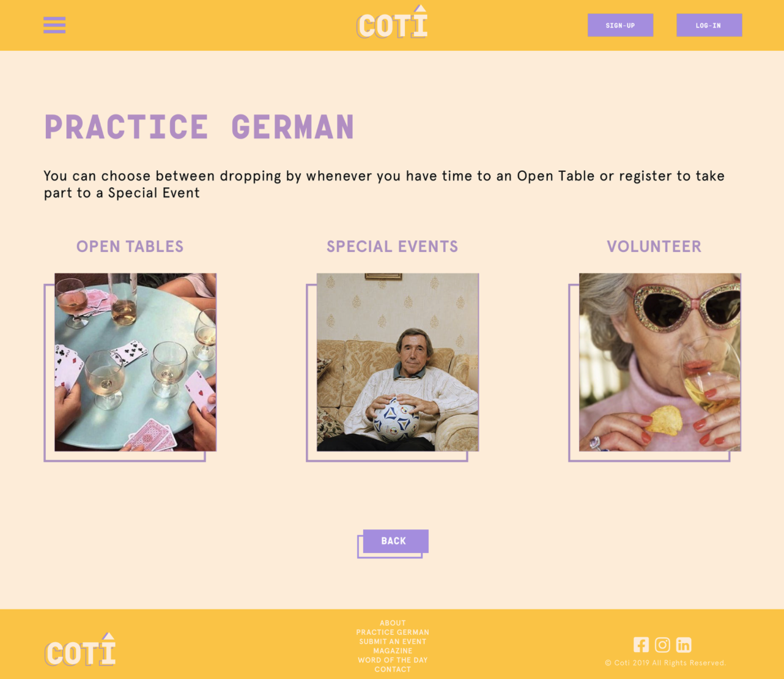Open the About footer link
The width and height of the screenshot is (784, 679).
tap(393, 623)
